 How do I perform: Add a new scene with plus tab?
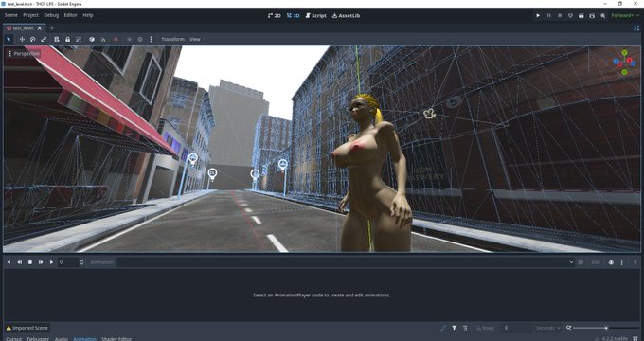[x=52, y=27]
